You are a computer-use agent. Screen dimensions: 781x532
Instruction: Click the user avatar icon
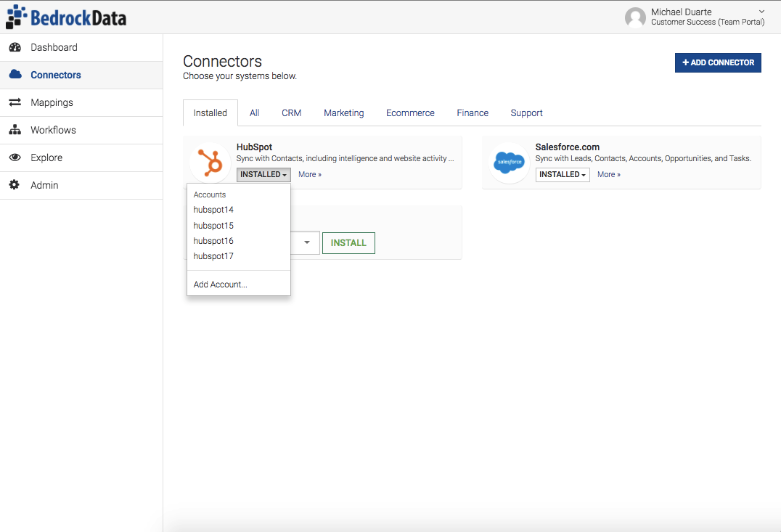pos(635,17)
